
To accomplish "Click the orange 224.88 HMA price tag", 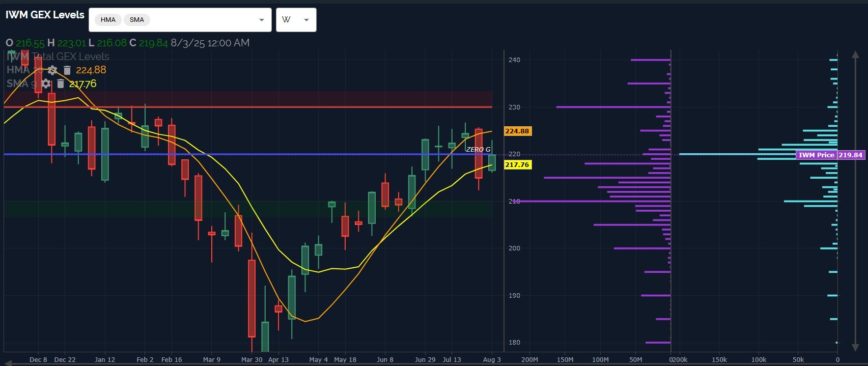I will (517, 131).
